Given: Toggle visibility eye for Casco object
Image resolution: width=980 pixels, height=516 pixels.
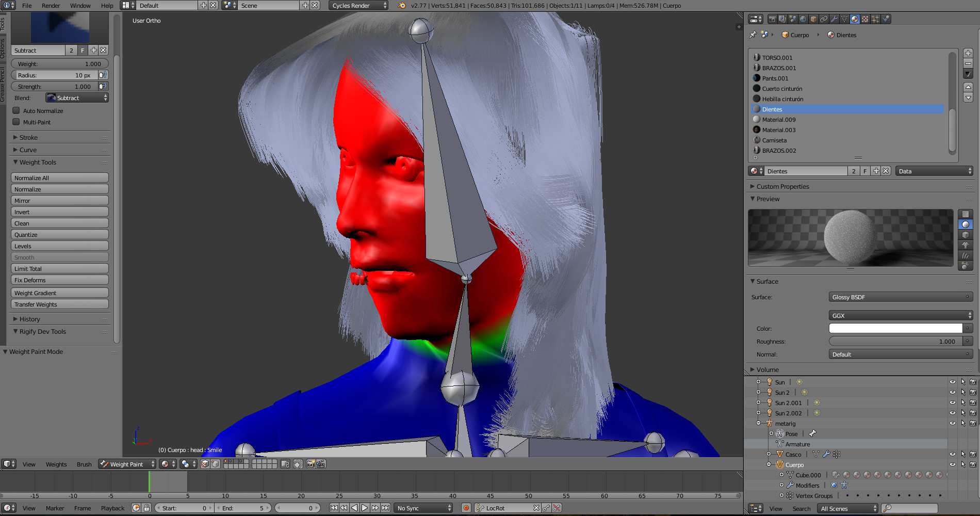Looking at the screenshot, I should tap(952, 454).
